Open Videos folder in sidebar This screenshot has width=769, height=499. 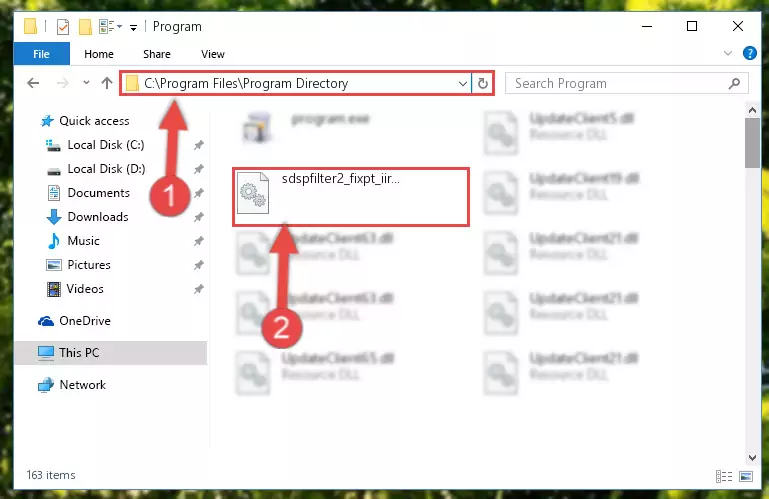85,289
